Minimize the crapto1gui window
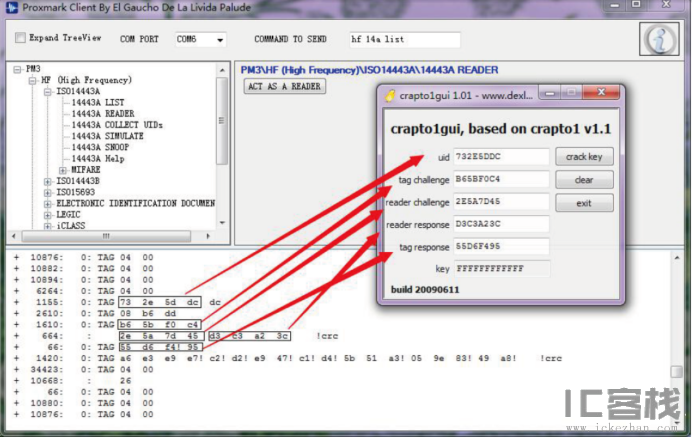 click(x=550, y=93)
